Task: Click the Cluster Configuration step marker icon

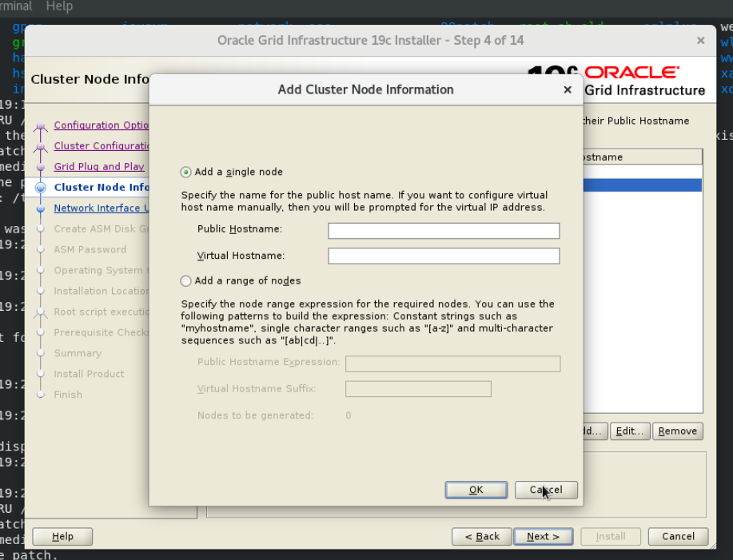Action: pos(41,146)
